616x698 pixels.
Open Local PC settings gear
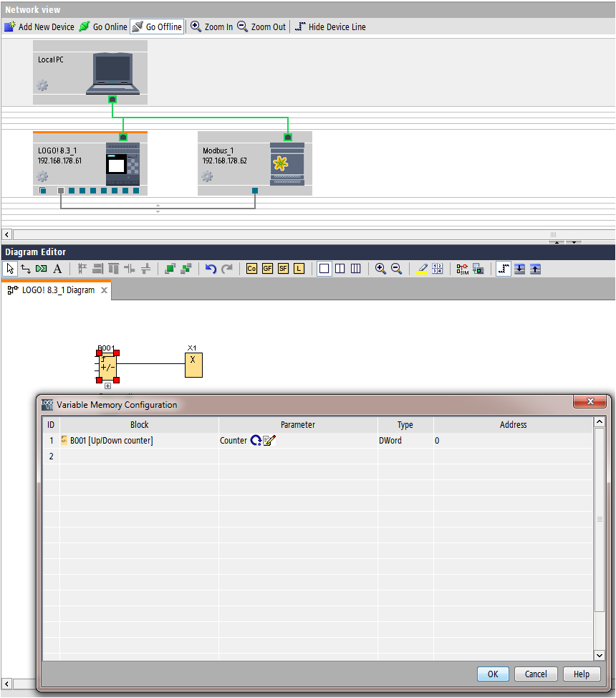point(42,85)
